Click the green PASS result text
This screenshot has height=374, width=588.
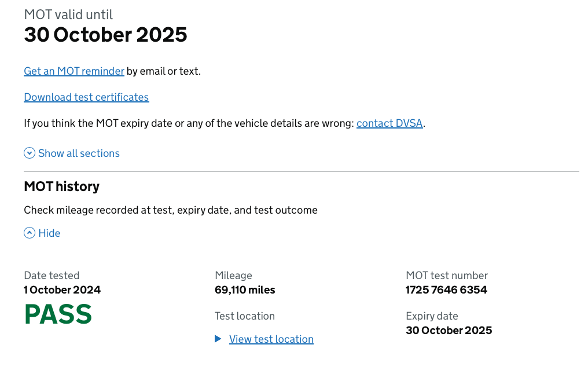click(x=58, y=314)
